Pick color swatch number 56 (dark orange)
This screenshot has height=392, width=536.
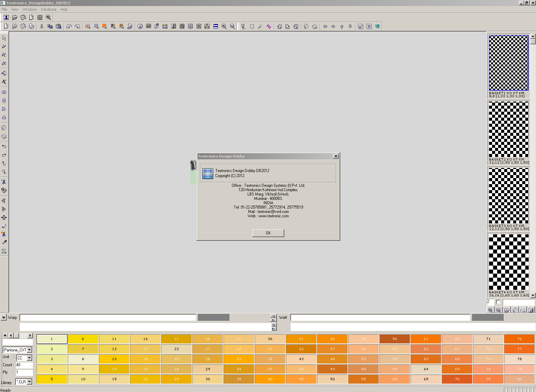pyautogui.click(x=395, y=339)
